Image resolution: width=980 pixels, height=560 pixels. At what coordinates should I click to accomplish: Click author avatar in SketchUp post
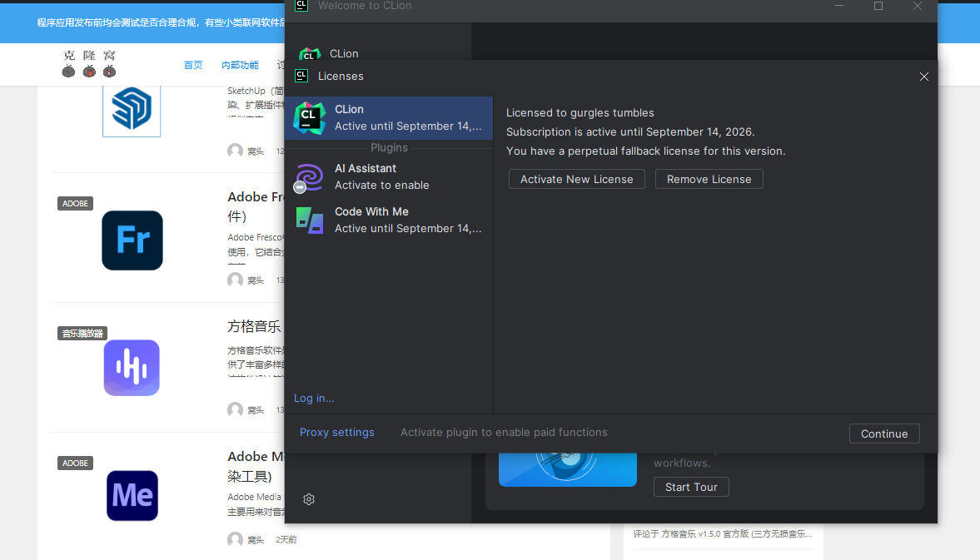pyautogui.click(x=235, y=151)
